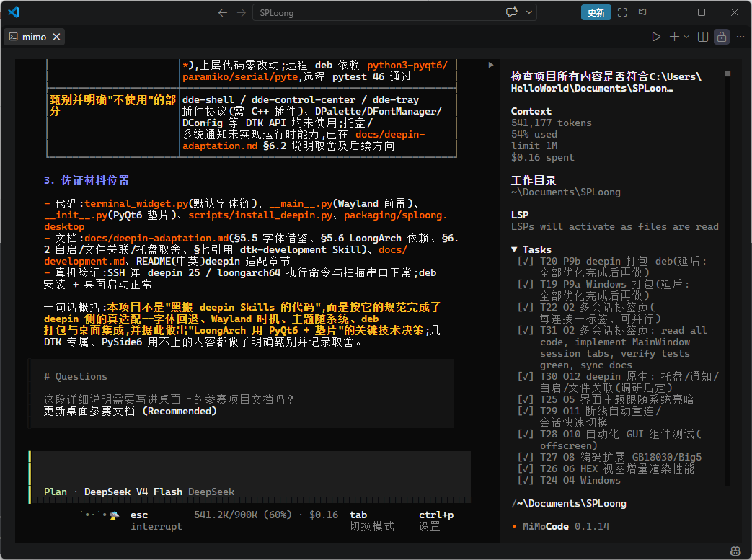Viewport: 752px width, 560px height.
Task: Toggle checkbox for task T28 010
Action: click(526, 434)
